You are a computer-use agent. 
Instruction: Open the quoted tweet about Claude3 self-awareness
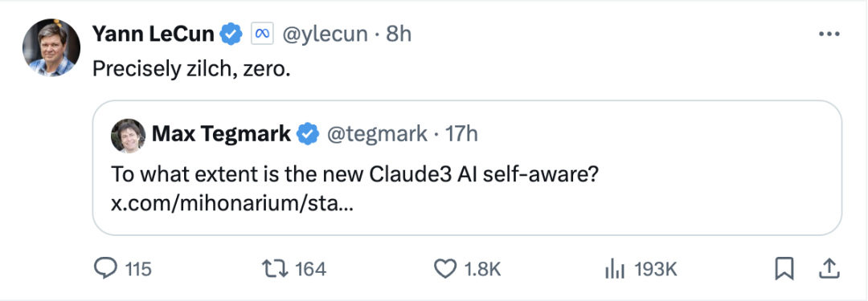[467, 168]
